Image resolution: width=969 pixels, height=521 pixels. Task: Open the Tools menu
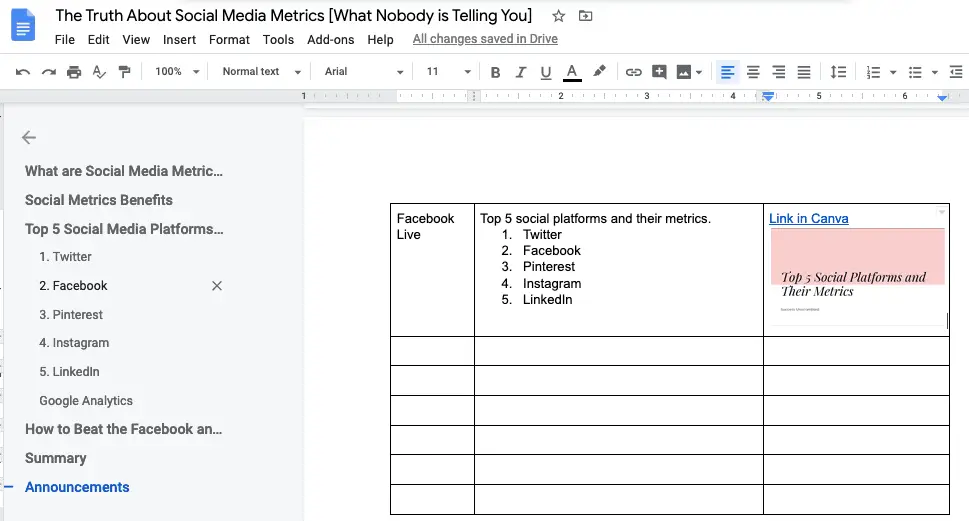pyautogui.click(x=278, y=40)
